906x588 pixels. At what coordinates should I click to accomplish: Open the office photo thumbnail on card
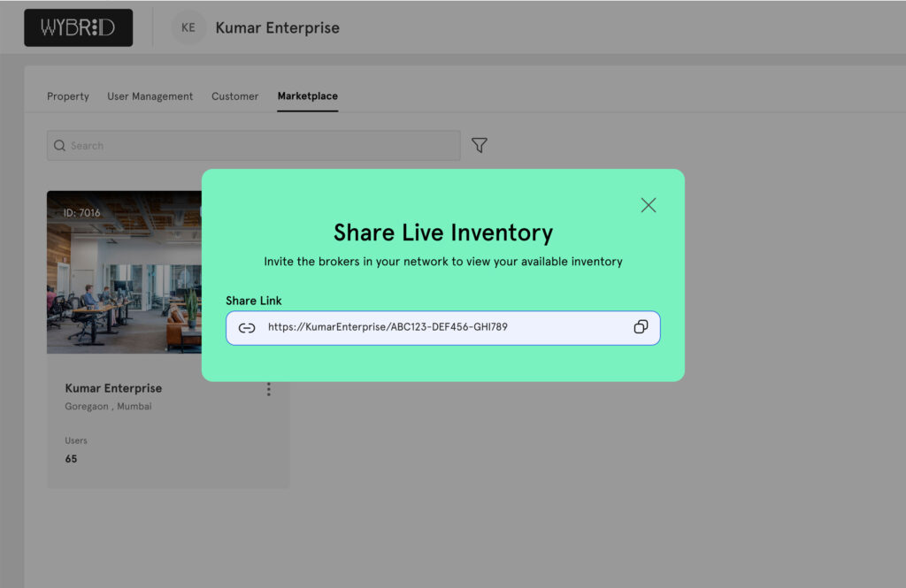[124, 283]
